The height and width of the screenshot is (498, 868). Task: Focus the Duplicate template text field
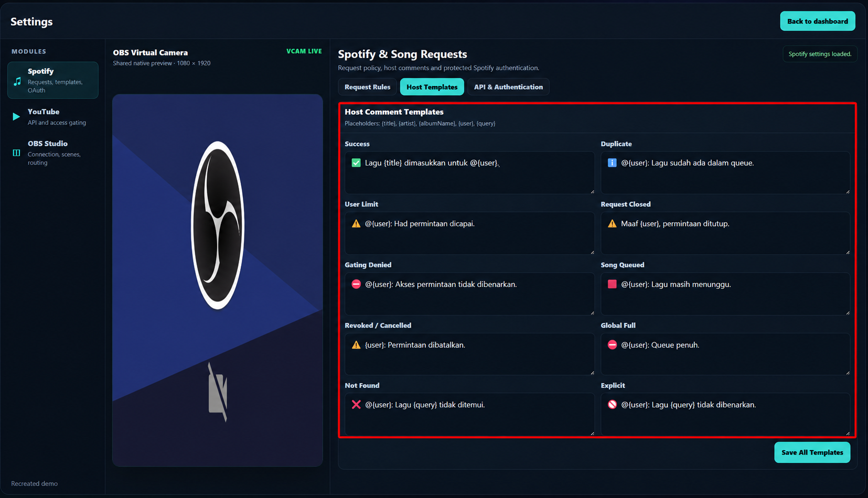click(725, 173)
